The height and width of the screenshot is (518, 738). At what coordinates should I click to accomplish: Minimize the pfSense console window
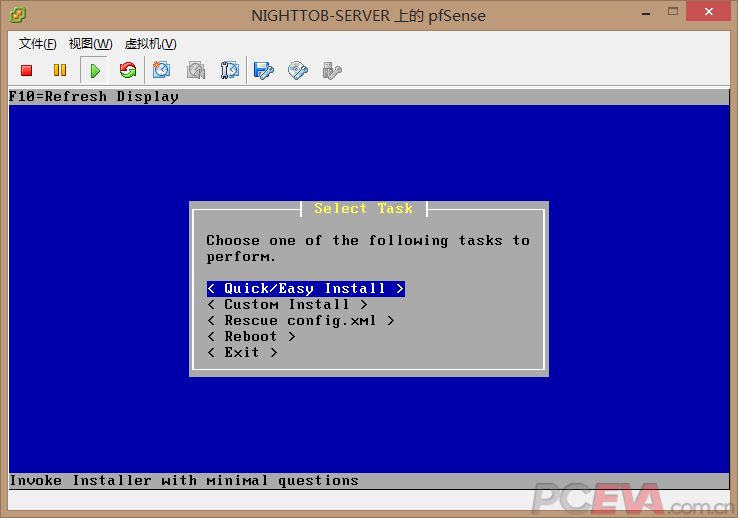pyautogui.click(x=649, y=13)
